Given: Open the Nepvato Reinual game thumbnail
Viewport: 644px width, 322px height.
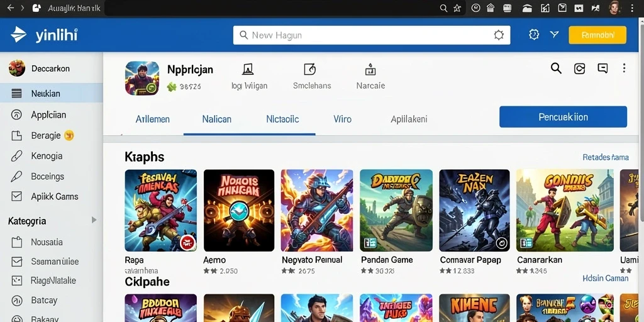Looking at the screenshot, I should 317,210.
